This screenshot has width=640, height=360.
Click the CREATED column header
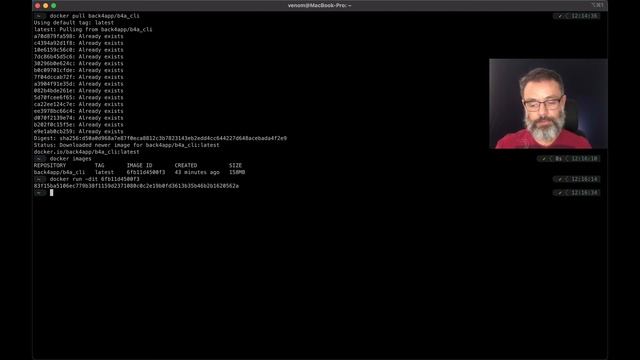pyautogui.click(x=186, y=166)
